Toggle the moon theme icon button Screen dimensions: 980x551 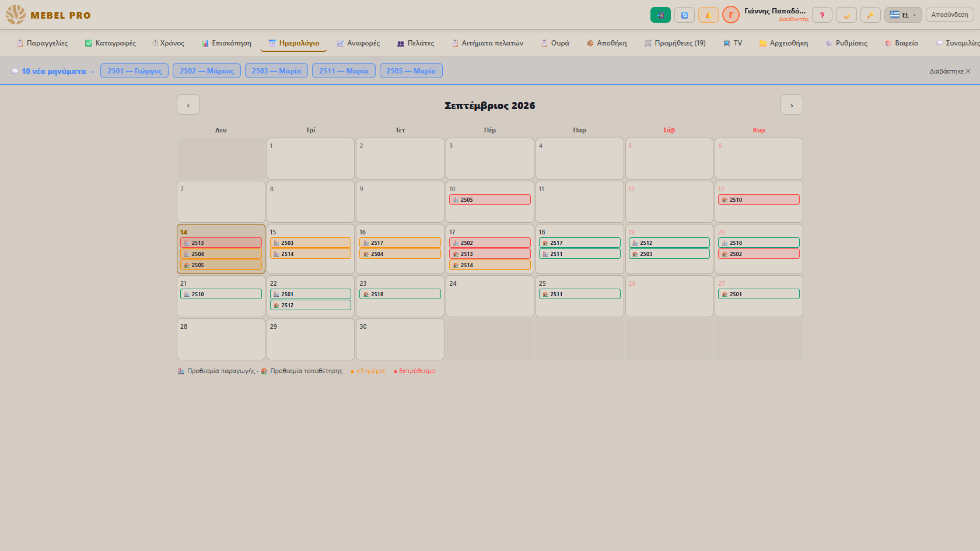tap(846, 15)
